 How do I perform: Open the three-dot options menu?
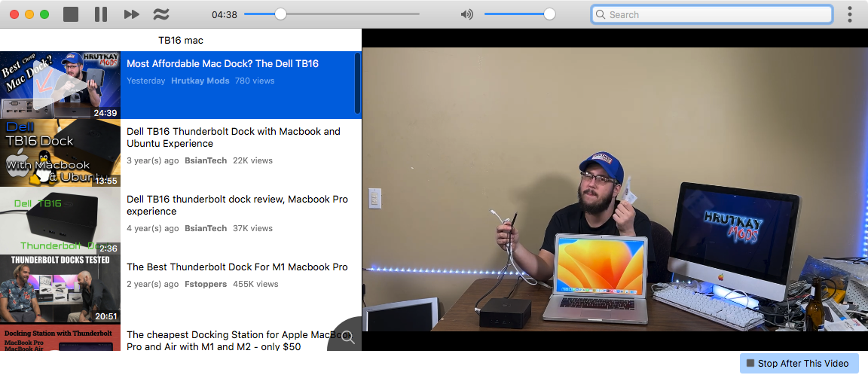[850, 14]
